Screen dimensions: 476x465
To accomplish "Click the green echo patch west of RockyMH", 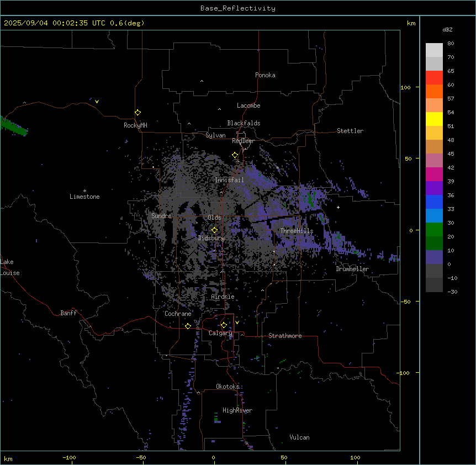I will tap(14, 126).
